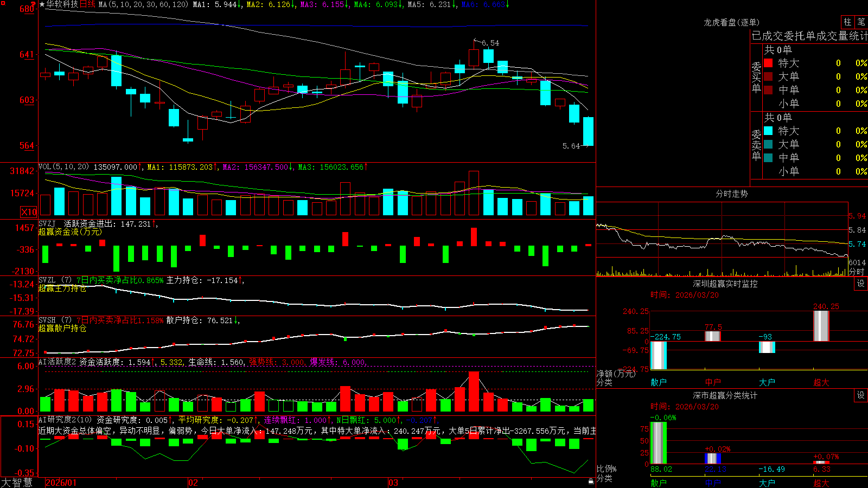Switch chart period via 日线 label
868x488 pixels.
[x=87, y=4]
